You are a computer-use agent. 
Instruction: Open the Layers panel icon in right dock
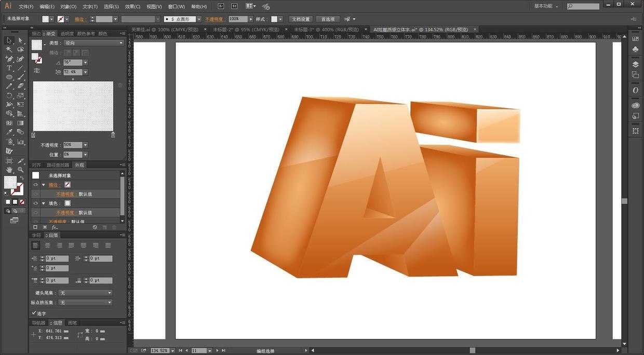coord(635,64)
